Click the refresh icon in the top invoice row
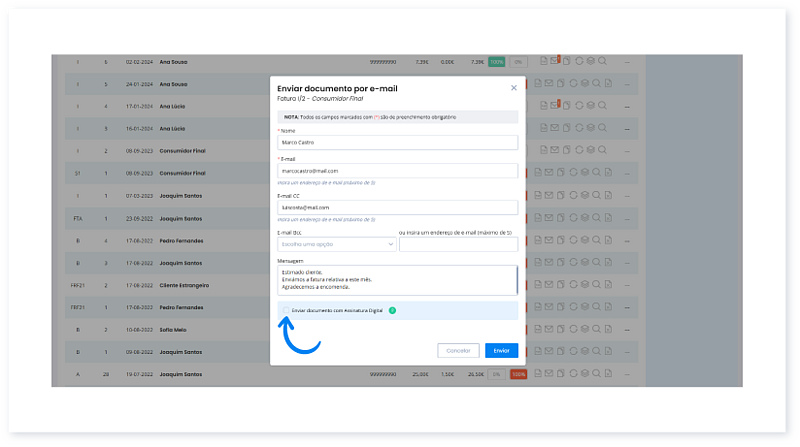The width and height of the screenshot is (800, 447). [x=577, y=61]
